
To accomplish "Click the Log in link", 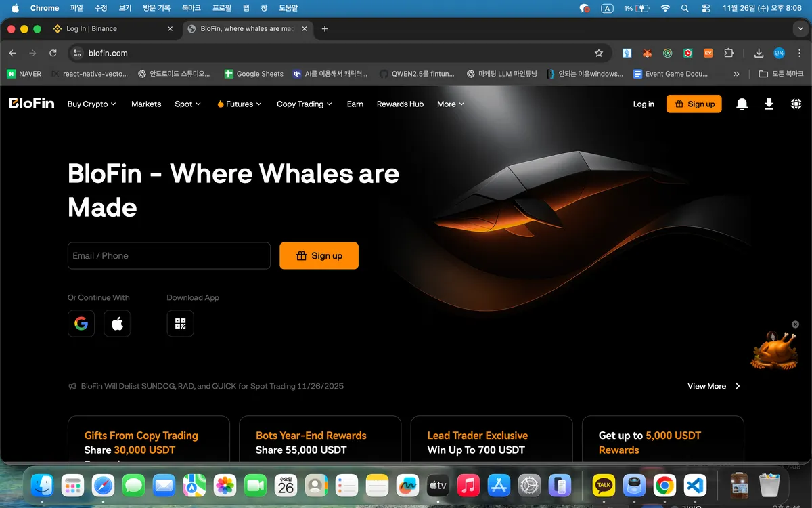I will (644, 104).
